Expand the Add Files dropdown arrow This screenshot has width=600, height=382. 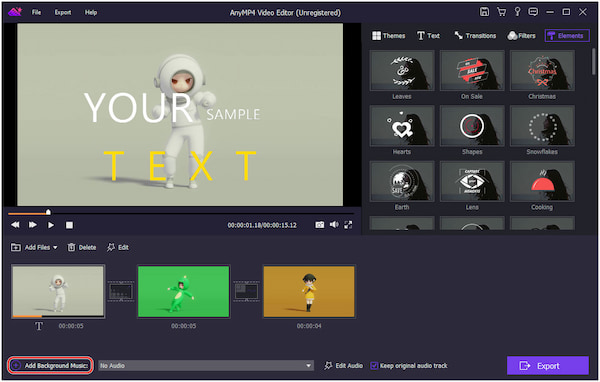pyautogui.click(x=55, y=248)
